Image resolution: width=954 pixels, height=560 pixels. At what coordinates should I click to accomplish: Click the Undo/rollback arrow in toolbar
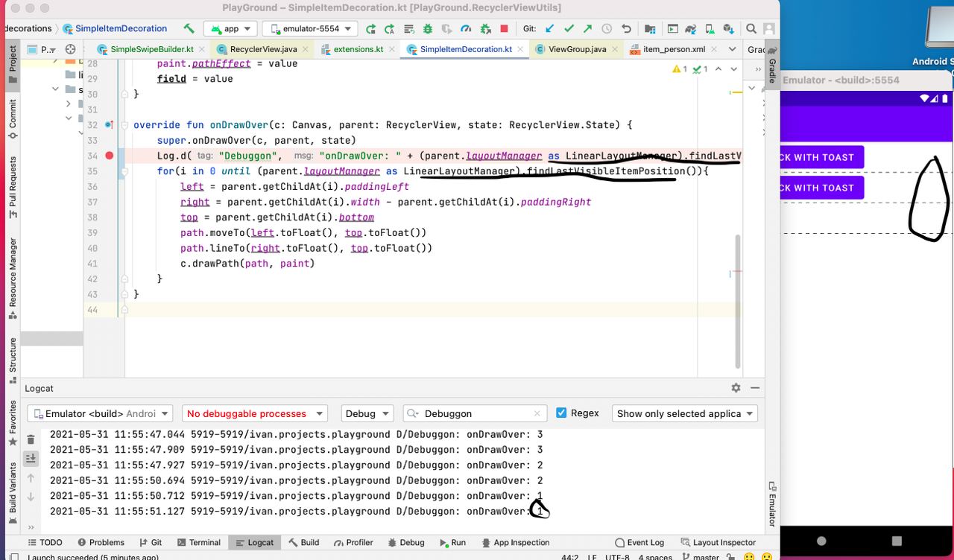point(626,29)
